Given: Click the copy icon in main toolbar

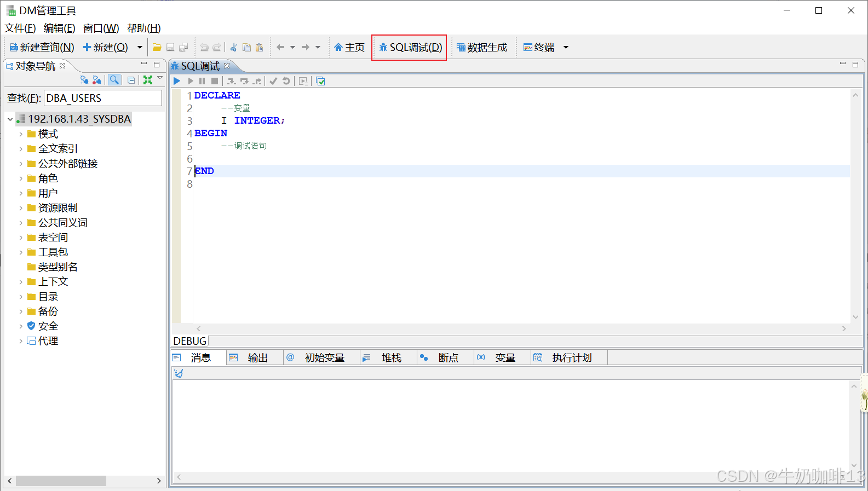Looking at the screenshot, I should tap(246, 48).
